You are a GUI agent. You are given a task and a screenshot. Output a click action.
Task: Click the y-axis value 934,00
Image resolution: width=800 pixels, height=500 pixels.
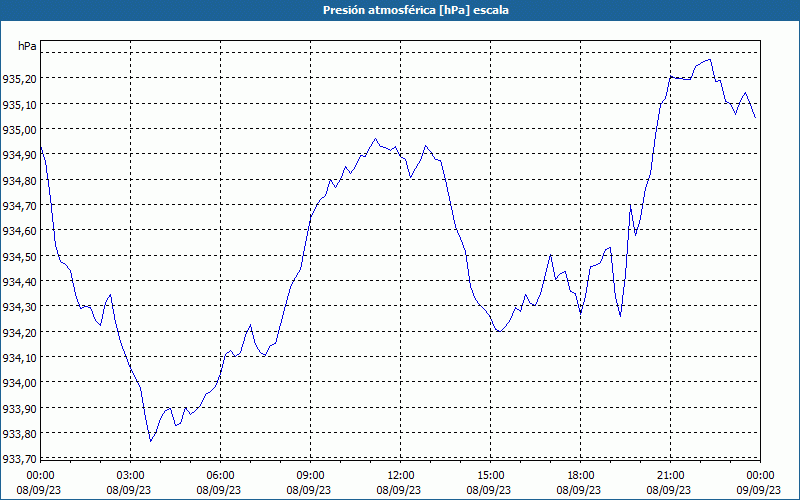[19, 383]
